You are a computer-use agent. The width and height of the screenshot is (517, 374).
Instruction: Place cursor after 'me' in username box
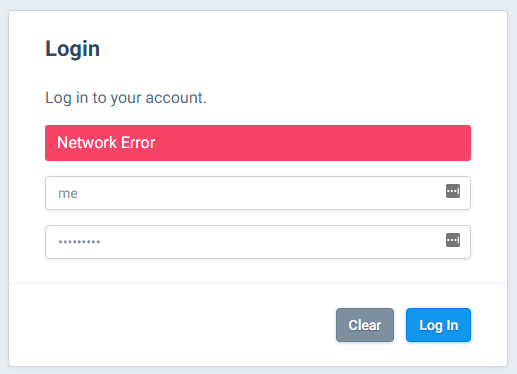coord(79,193)
